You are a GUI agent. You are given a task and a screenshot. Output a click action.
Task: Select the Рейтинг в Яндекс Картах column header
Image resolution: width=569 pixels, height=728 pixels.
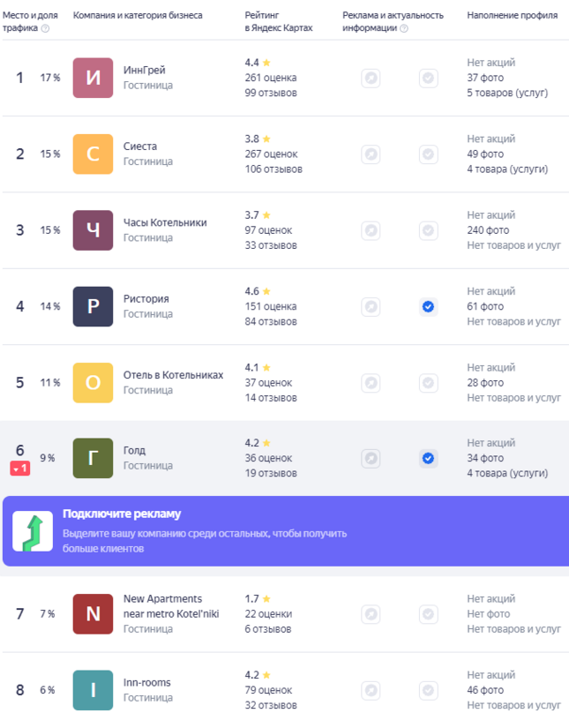(x=279, y=21)
